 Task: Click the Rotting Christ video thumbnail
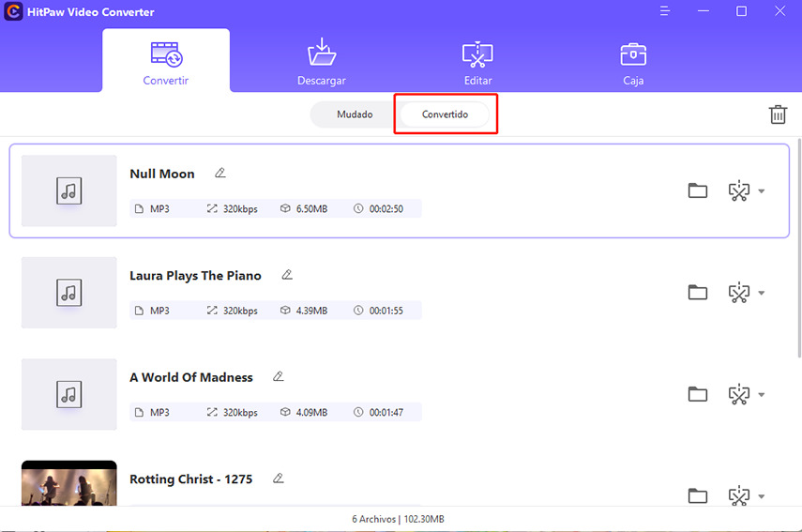tap(69, 483)
